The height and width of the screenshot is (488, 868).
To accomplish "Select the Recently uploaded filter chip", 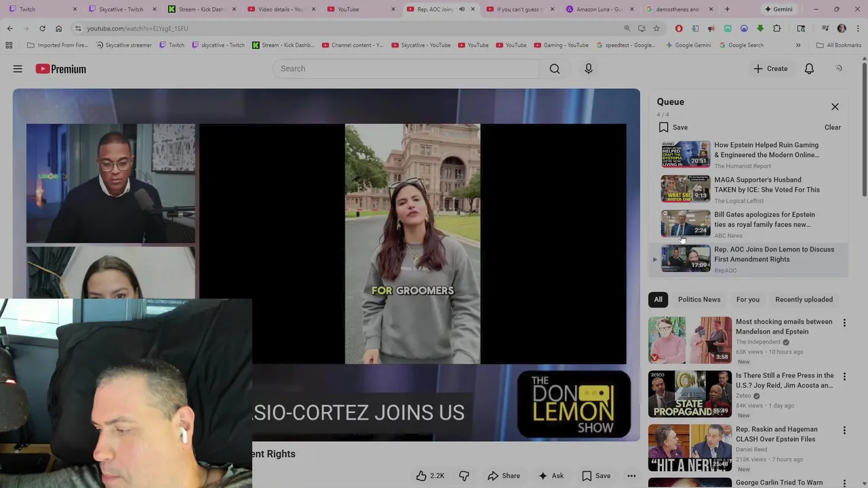I will coord(804,300).
